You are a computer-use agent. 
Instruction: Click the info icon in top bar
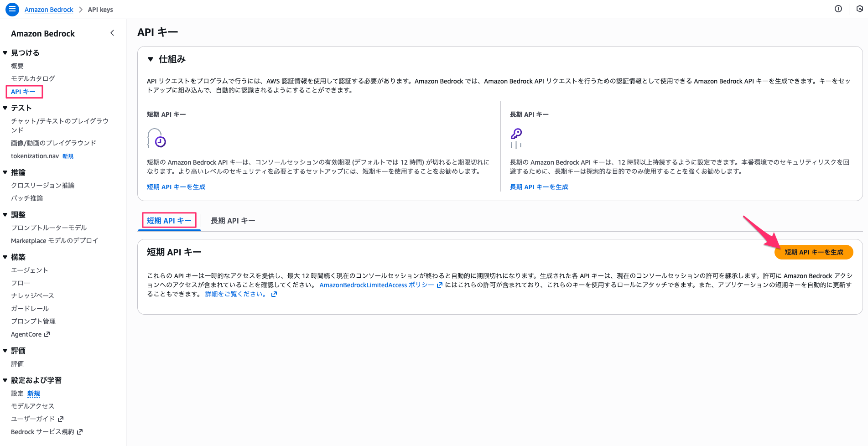(x=838, y=9)
